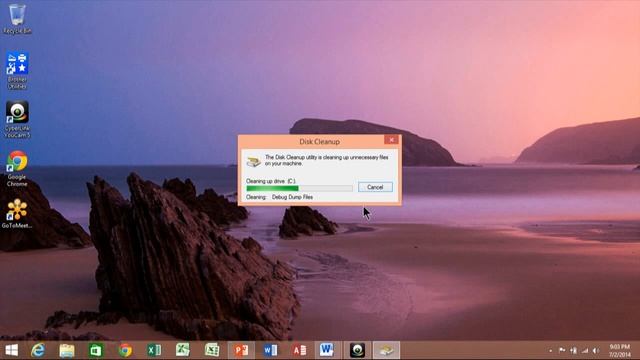Show hidden system tray icons
Image resolution: width=640 pixels, height=360 pixels.
click(x=551, y=351)
